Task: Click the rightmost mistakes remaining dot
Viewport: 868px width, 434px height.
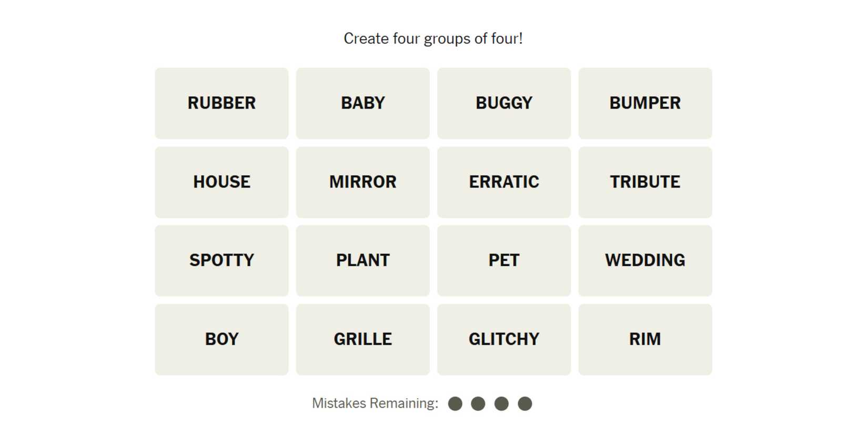Action: (524, 403)
